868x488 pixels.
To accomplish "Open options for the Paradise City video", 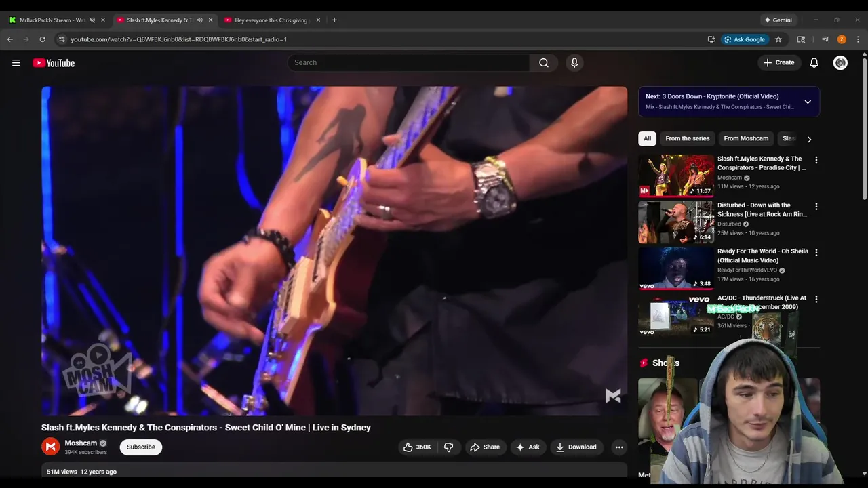I will coord(816,160).
